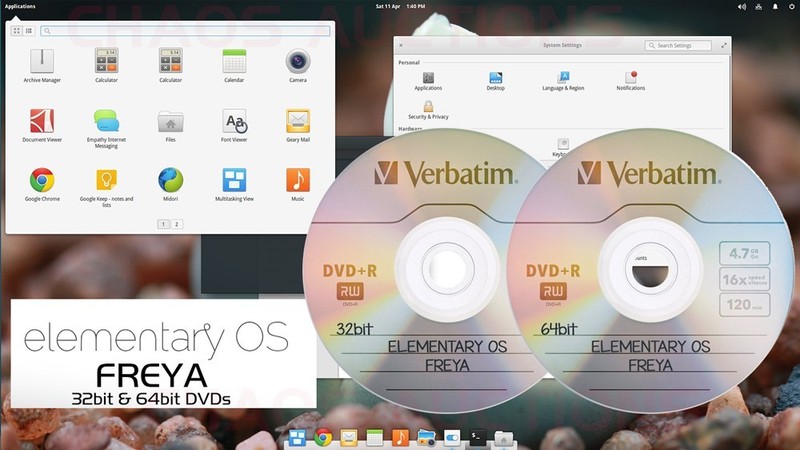Show notifications bell indicator
The height and width of the screenshot is (450, 800).
(775, 7)
